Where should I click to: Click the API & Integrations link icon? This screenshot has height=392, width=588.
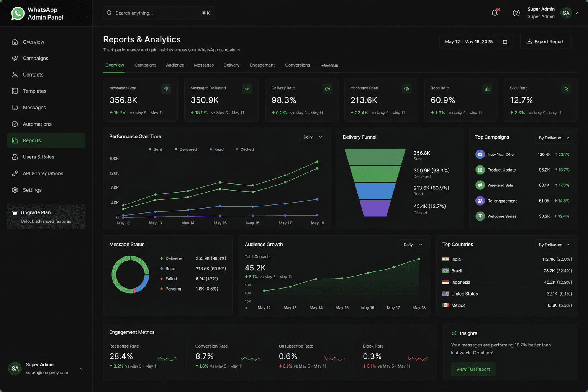tap(15, 173)
